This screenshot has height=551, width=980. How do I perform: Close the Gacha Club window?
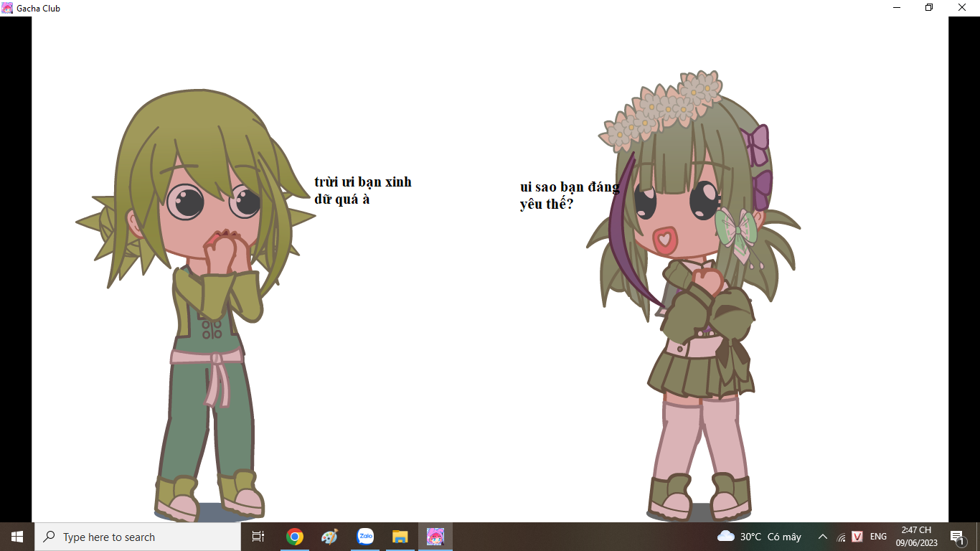(962, 8)
